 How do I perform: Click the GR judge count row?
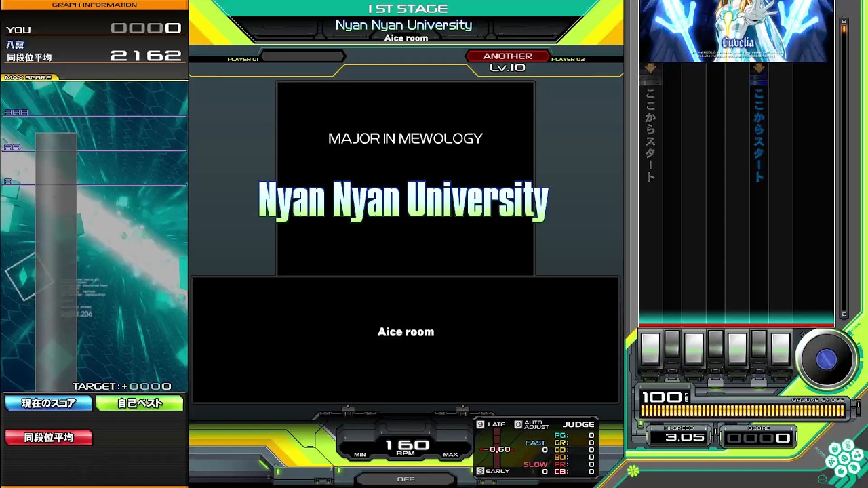[574, 443]
